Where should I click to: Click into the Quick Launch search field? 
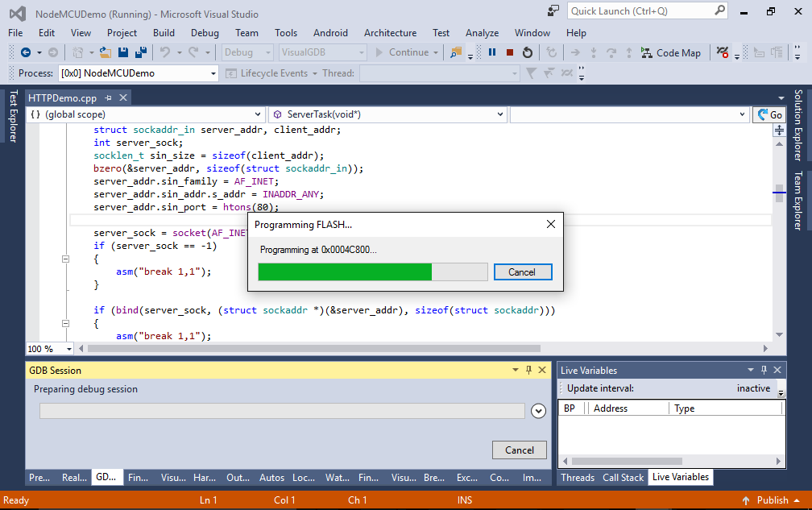(x=641, y=10)
